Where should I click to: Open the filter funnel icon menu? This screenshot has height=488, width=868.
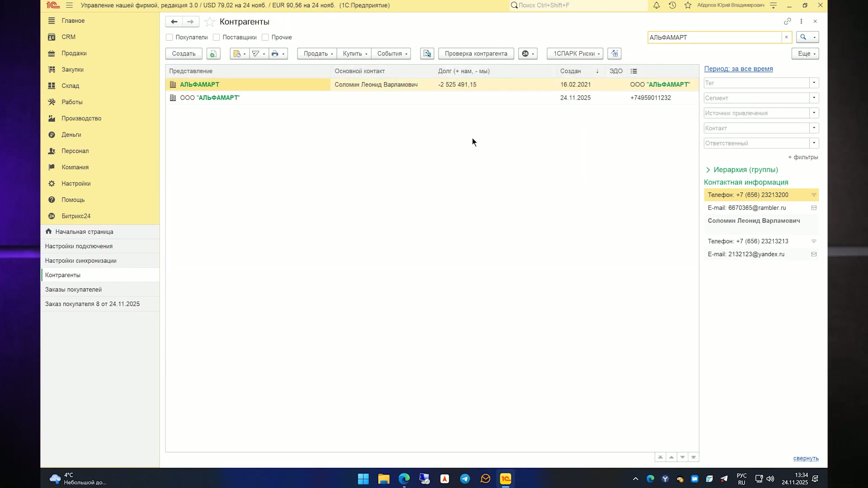pos(259,54)
